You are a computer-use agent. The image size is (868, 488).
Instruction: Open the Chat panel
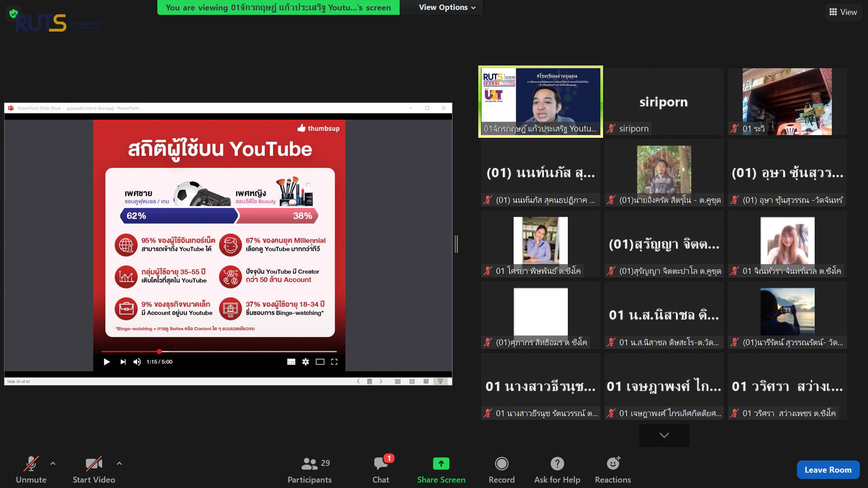(x=381, y=470)
